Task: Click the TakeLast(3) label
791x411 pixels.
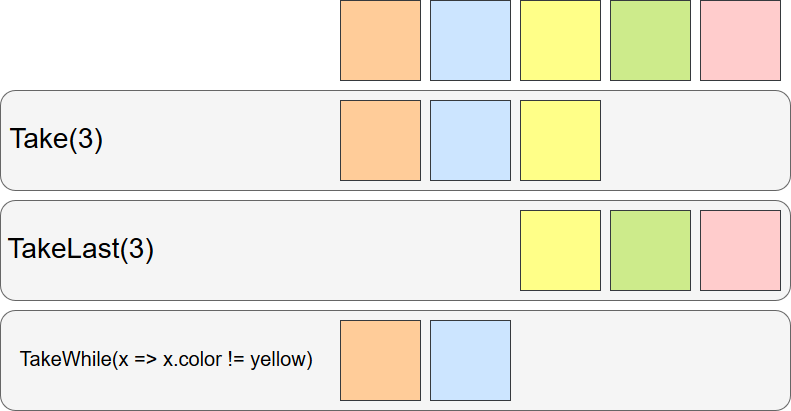Action: 81,249
